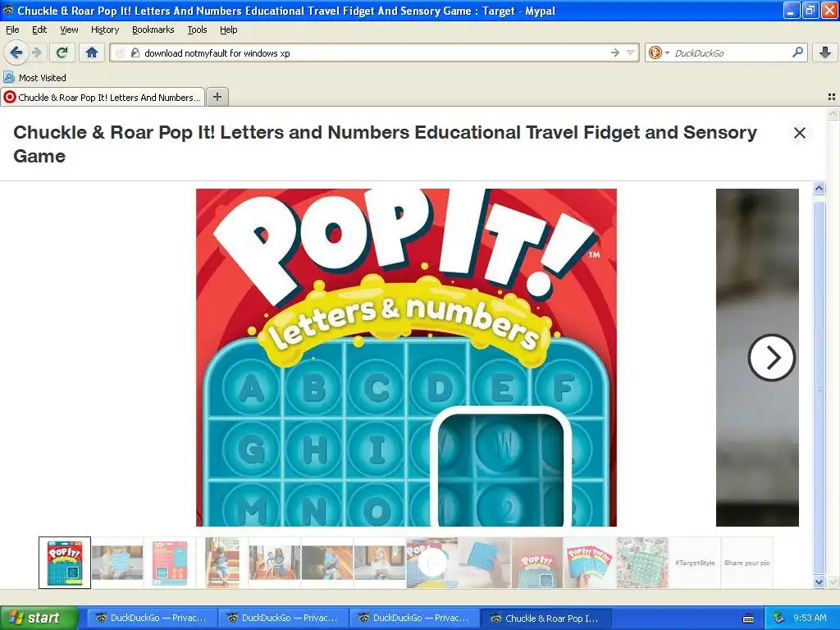
Task: Click the search magnifier icon
Action: pyautogui.click(x=797, y=52)
